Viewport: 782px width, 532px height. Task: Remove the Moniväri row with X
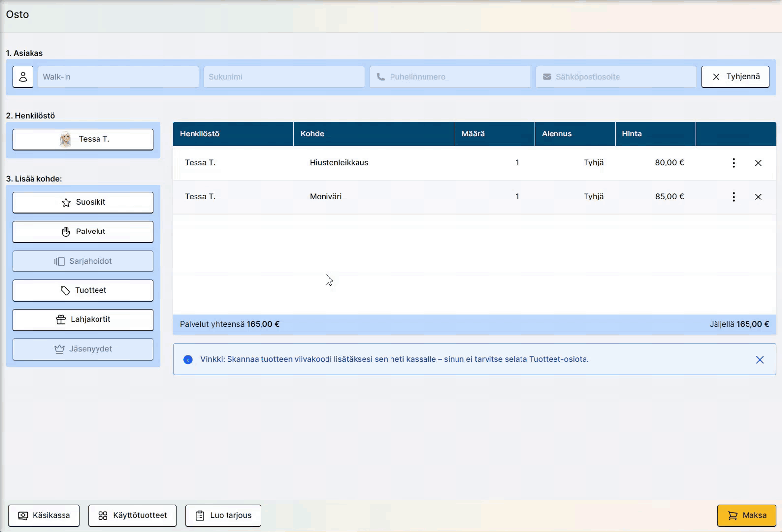pyautogui.click(x=758, y=197)
